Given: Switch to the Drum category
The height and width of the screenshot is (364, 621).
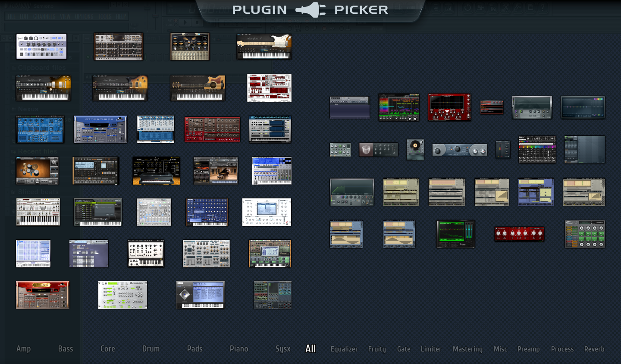Looking at the screenshot, I should coord(151,349).
